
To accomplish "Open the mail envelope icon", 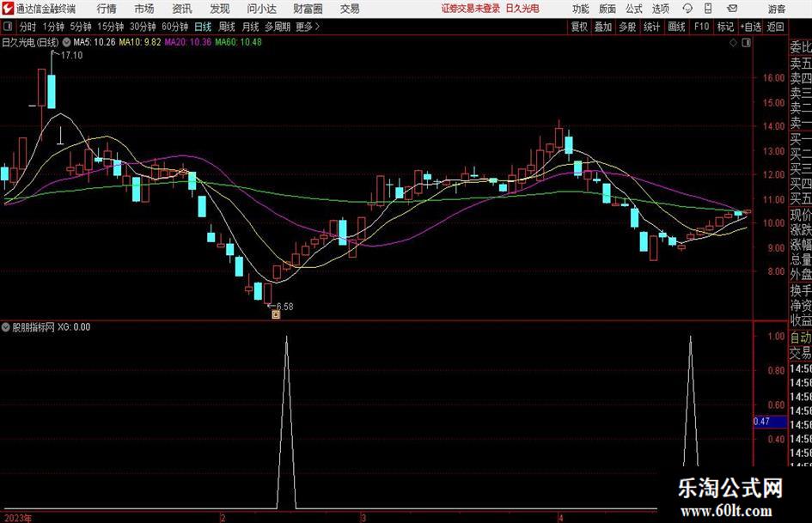I will [732, 9].
